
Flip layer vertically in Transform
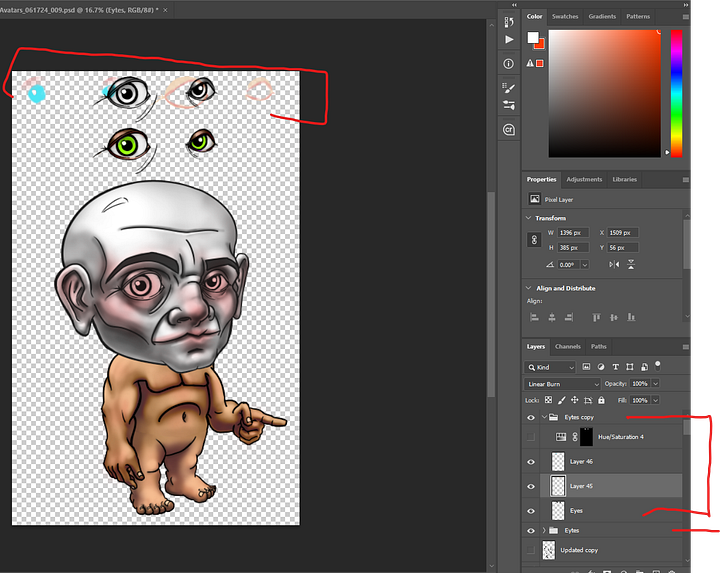click(631, 264)
